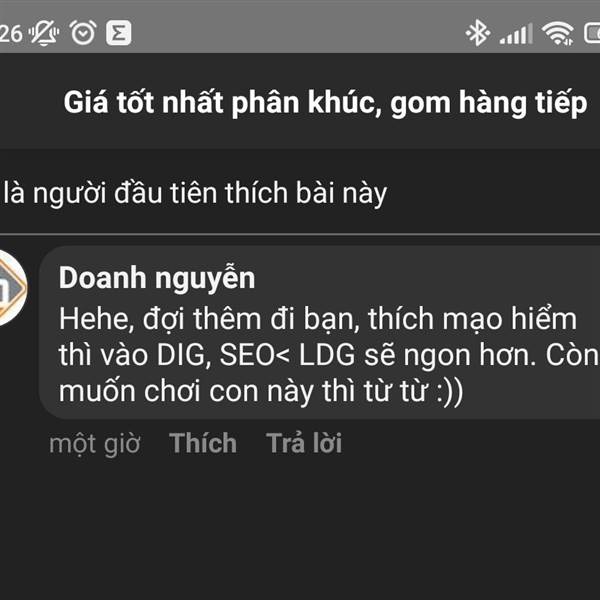Tap the Wi-Fi status icon
The height and width of the screenshot is (600, 600).
(x=558, y=33)
